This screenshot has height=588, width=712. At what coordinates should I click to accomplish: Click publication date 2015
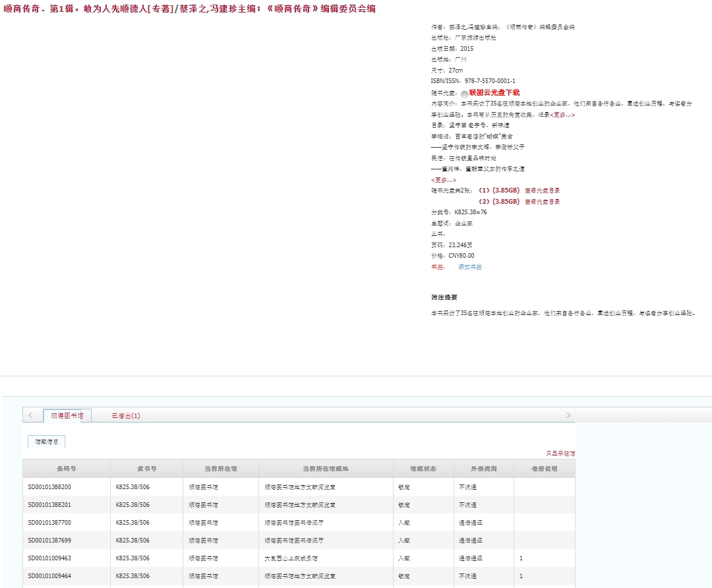tap(467, 49)
